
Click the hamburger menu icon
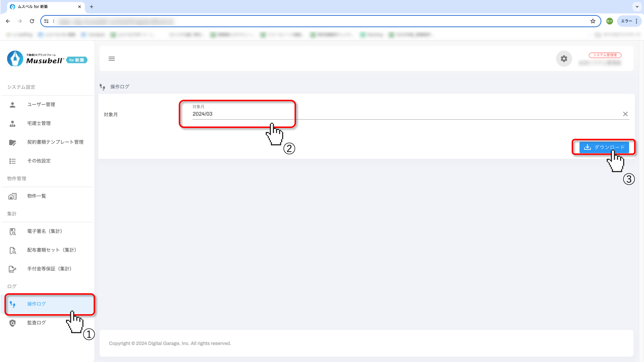pos(111,59)
